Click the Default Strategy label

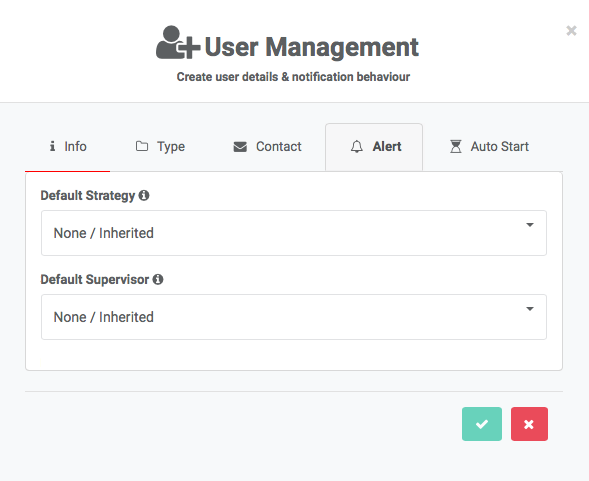pos(88,195)
